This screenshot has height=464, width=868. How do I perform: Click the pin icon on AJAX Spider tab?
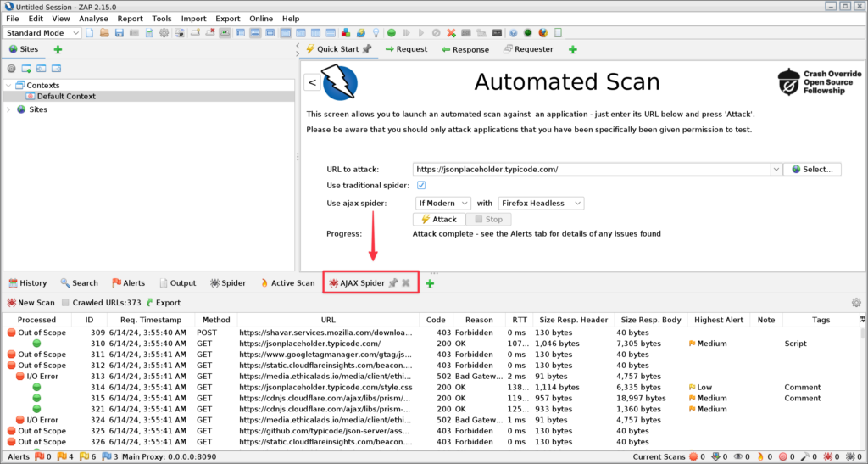pos(393,283)
